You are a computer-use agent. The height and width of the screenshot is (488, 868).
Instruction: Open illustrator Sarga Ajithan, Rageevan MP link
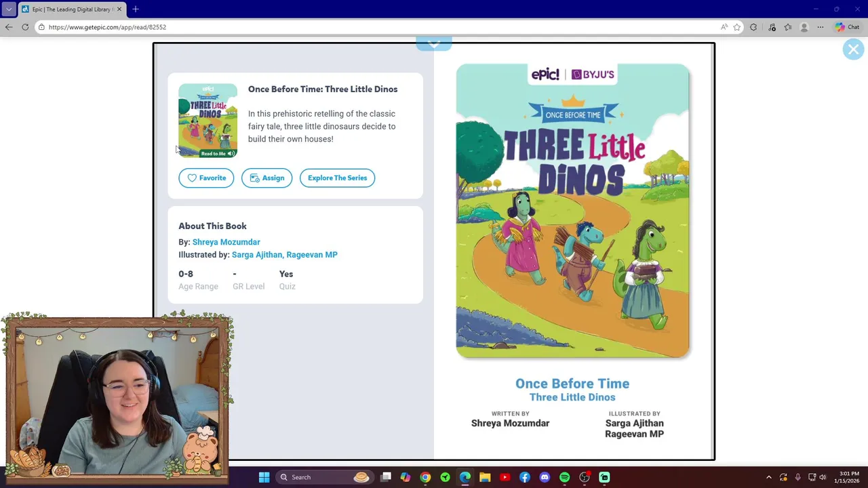(x=284, y=255)
